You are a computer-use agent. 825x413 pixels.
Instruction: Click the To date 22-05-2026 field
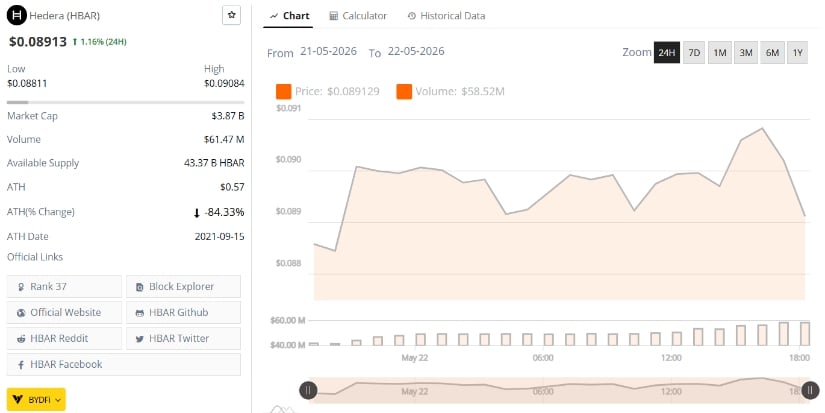coord(416,52)
